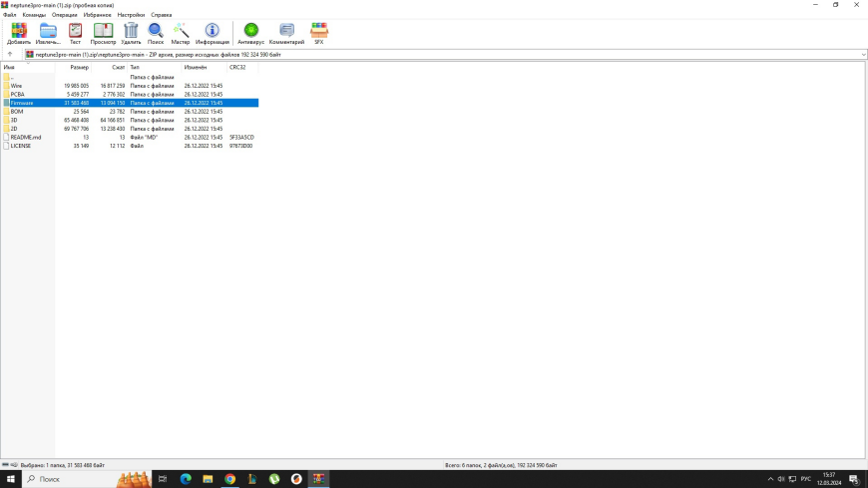Open the Файл menu
The image size is (868, 488).
(x=9, y=15)
